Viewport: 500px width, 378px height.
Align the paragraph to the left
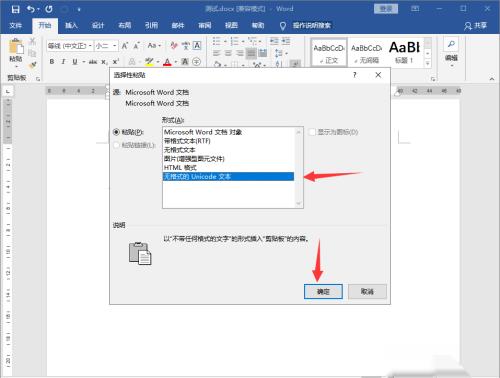click(216, 53)
